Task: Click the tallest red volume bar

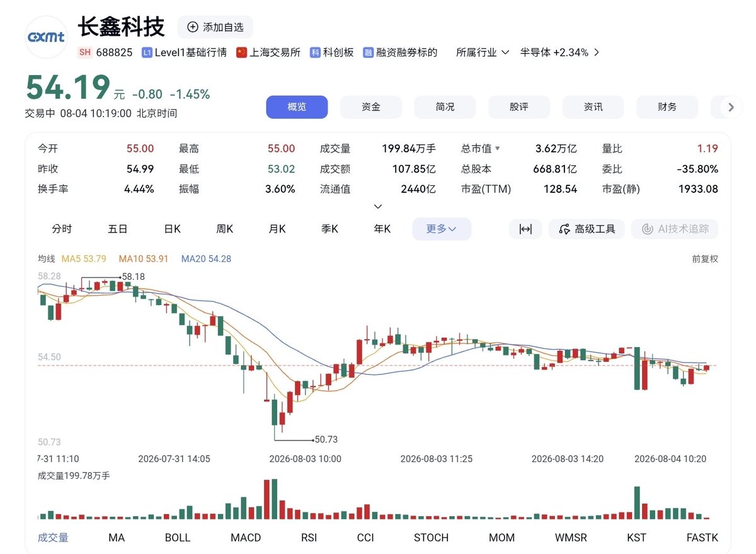Action: pos(267,499)
